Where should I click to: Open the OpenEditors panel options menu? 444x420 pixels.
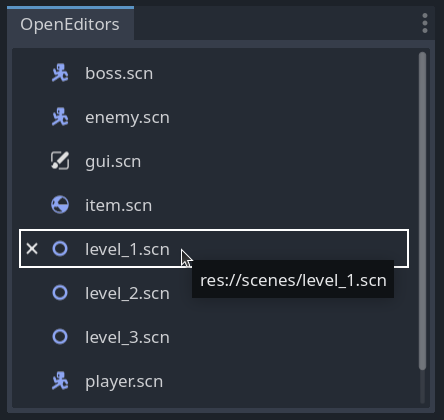click(x=425, y=23)
